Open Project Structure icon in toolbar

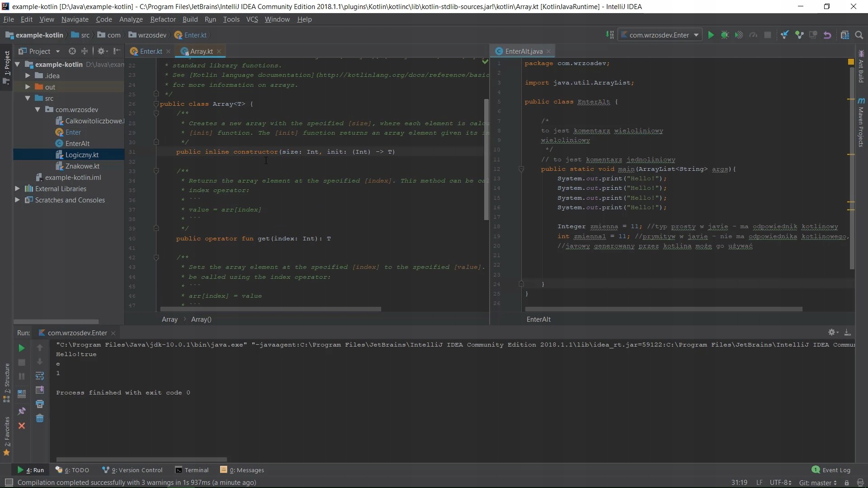[x=844, y=35]
